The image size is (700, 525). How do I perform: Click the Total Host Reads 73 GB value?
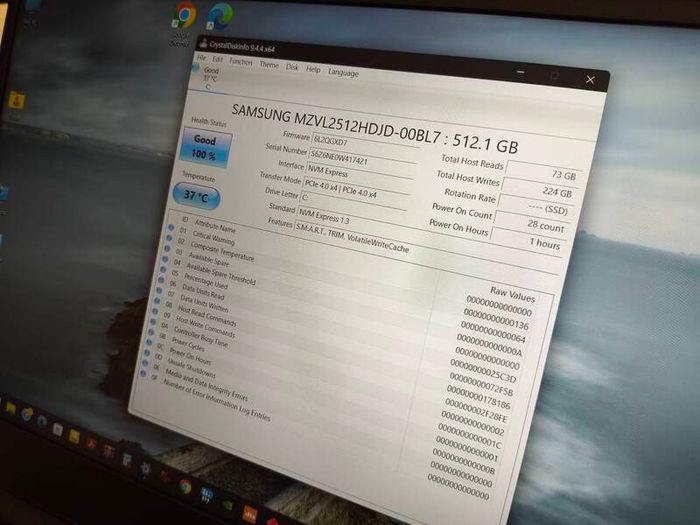coord(542,173)
